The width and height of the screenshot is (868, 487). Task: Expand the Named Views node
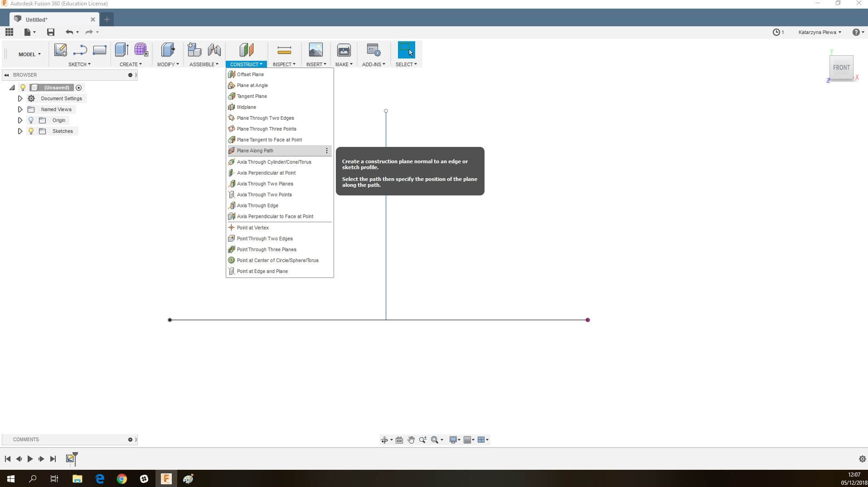[20, 109]
